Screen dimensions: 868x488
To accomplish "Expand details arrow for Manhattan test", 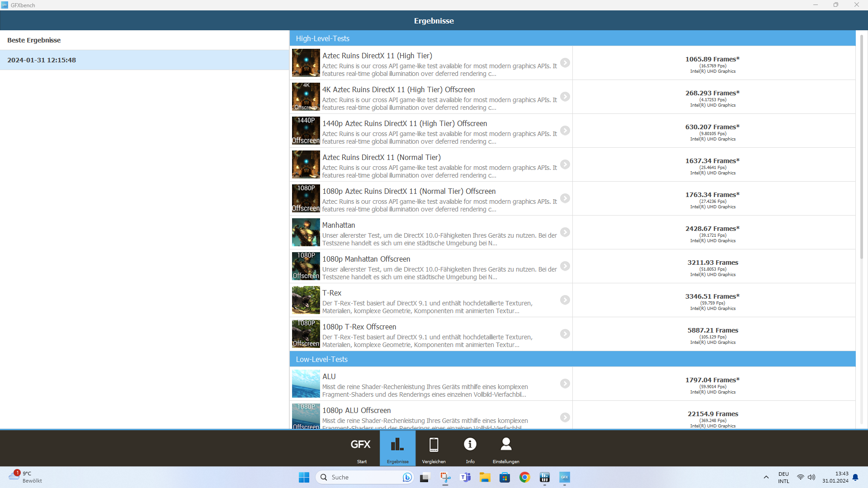I will click(x=565, y=232).
